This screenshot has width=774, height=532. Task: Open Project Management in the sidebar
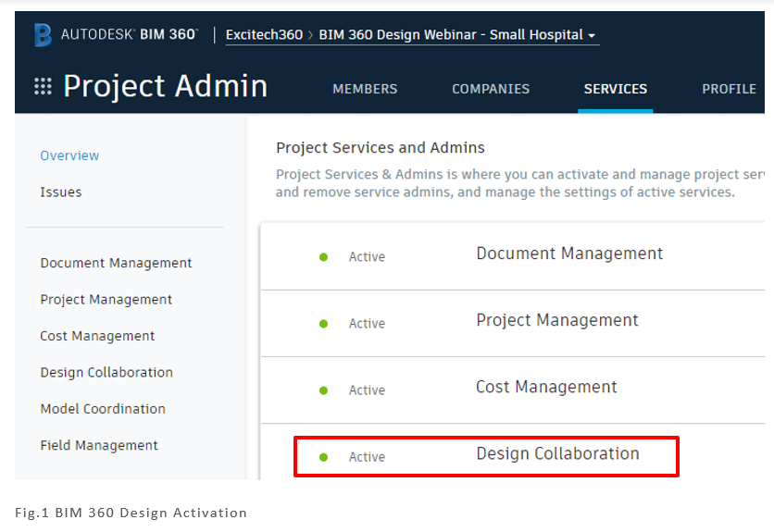coord(106,300)
